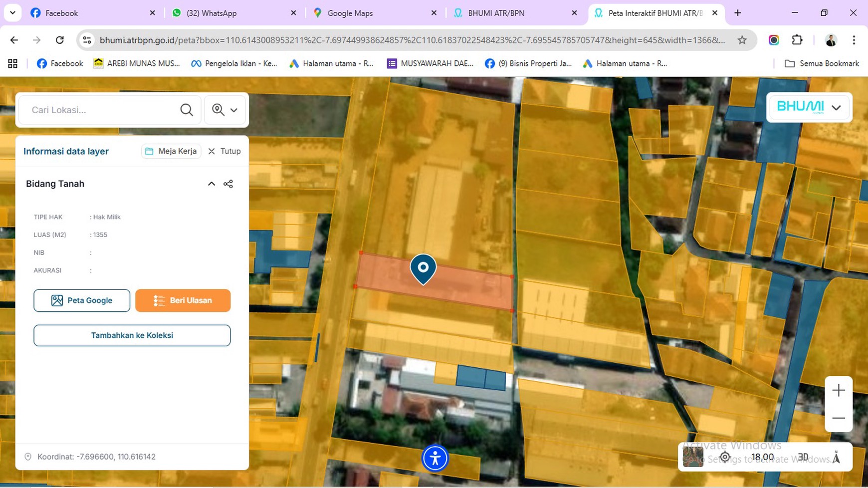Open parcel in Peta Google

coord(82,300)
